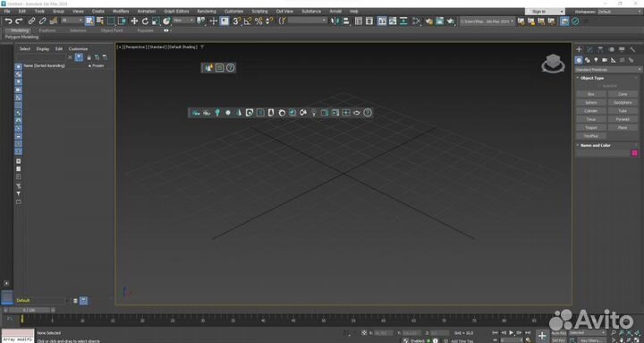Open the Workspaces Default dropdown
This screenshot has width=644, height=343.
pos(619,12)
